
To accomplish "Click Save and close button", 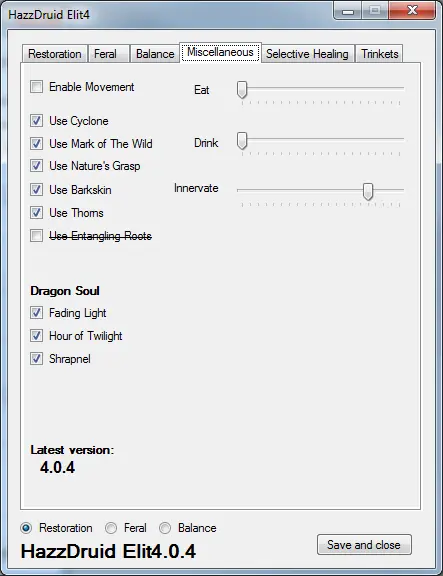I will 364,544.
